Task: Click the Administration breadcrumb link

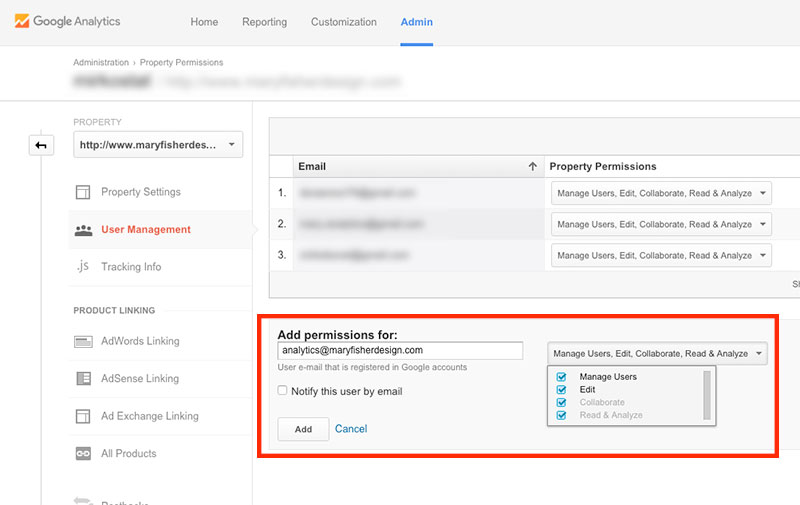Action: point(101,62)
